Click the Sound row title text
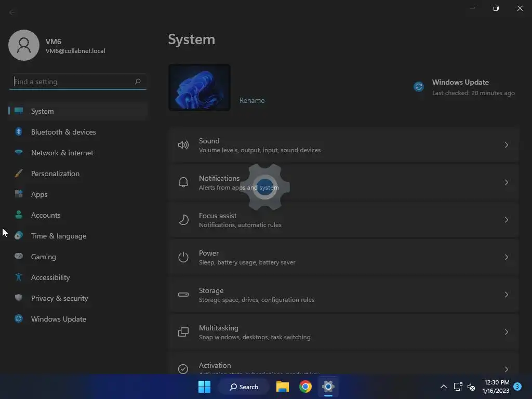Viewport: 532px width, 399px height. click(209, 141)
